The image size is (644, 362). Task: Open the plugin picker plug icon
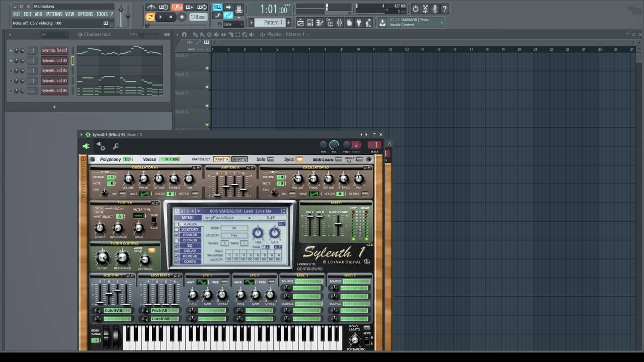click(359, 23)
